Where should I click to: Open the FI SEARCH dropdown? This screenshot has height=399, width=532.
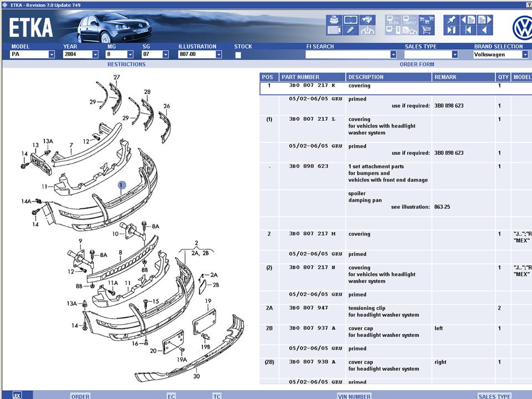[x=393, y=54]
